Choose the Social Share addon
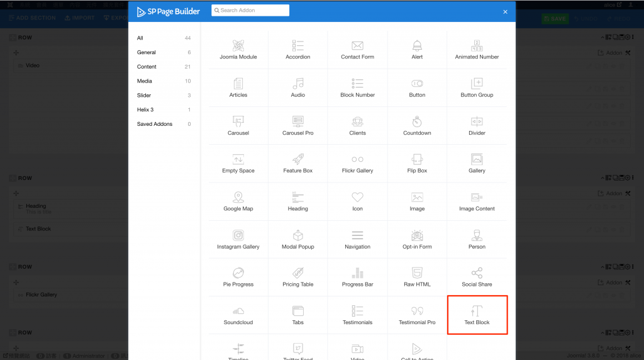The image size is (644, 360). [x=477, y=277]
